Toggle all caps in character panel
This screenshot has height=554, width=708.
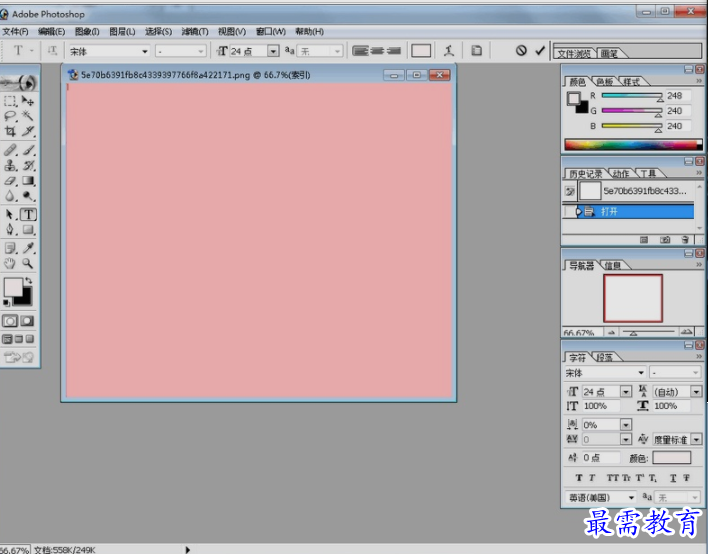coord(612,478)
